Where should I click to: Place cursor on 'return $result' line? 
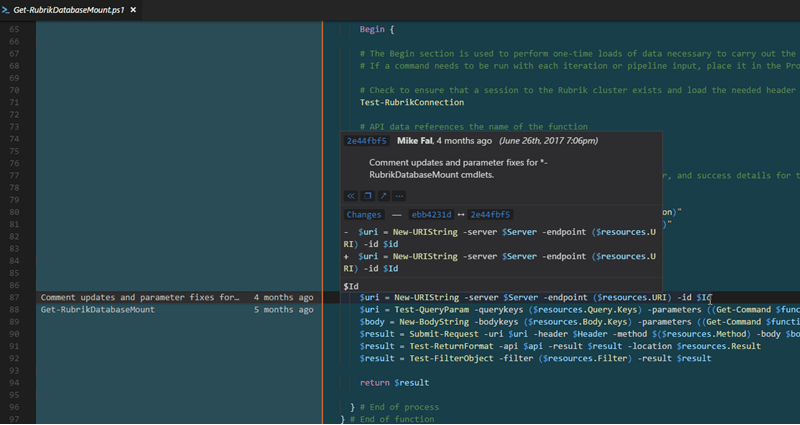[x=394, y=382]
